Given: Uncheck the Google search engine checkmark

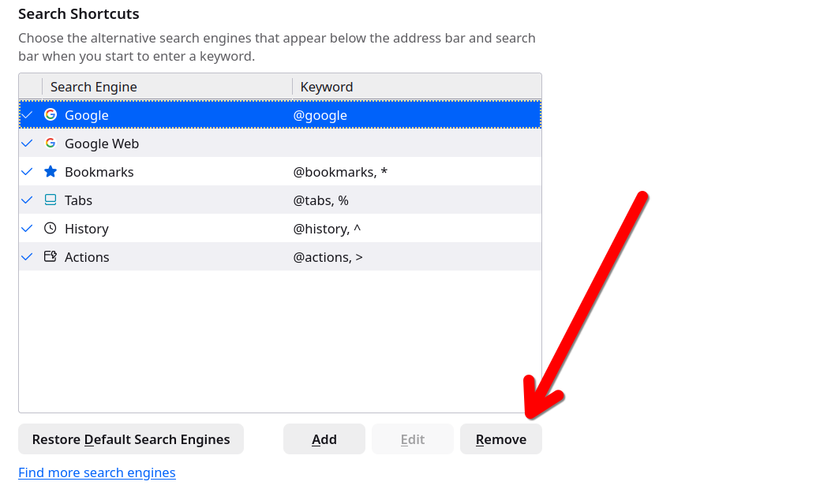Looking at the screenshot, I should (28, 115).
